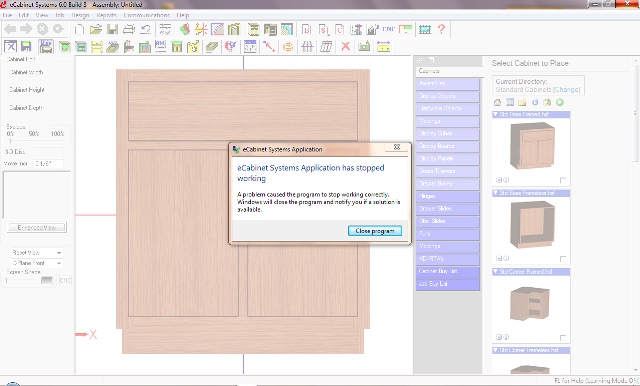This screenshot has height=386, width=640.
Task: Click the red X delete icon in second toolbar
Action: pos(346,47)
